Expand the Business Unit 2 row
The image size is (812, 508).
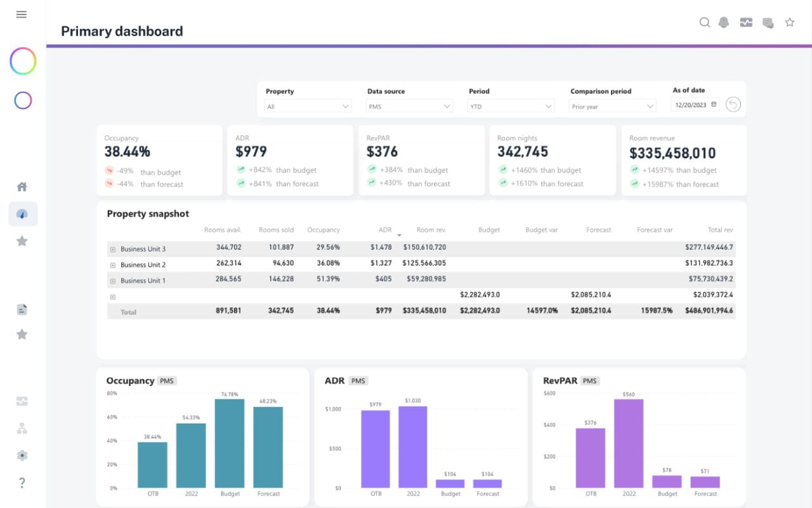[x=113, y=265]
